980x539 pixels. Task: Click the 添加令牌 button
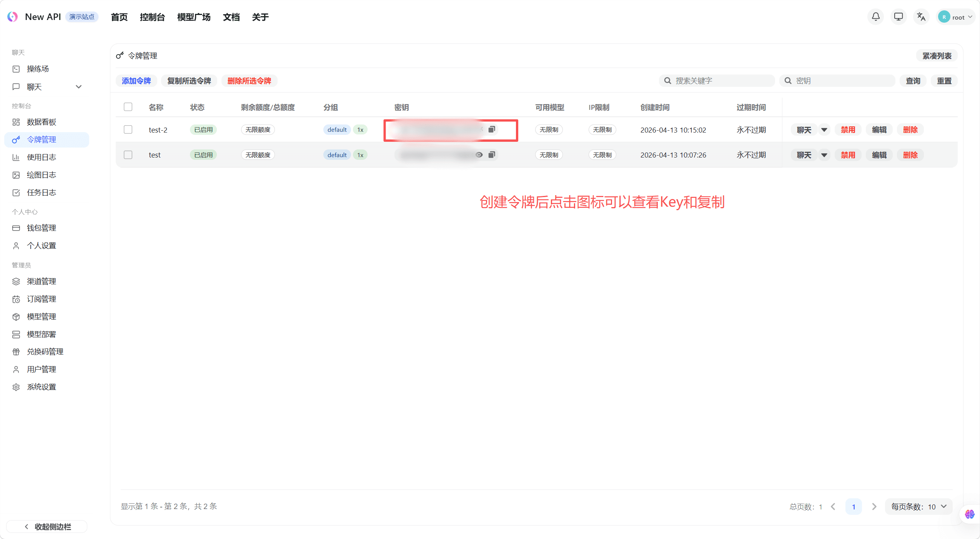click(x=136, y=80)
